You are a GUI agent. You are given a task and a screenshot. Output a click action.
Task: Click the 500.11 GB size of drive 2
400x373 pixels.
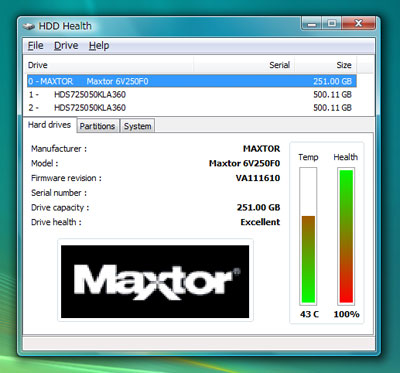[x=332, y=108]
